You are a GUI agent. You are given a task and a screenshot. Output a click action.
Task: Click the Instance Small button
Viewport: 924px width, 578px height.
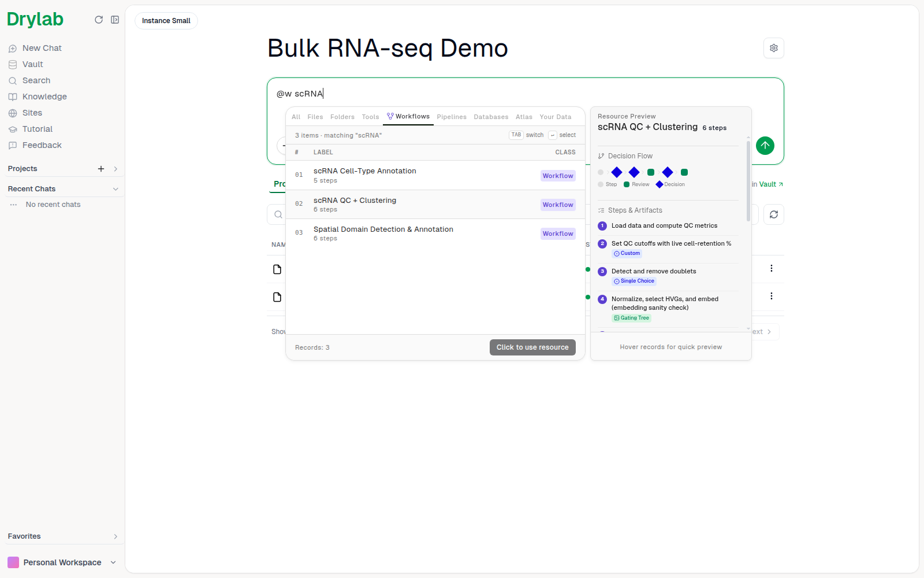166,21
